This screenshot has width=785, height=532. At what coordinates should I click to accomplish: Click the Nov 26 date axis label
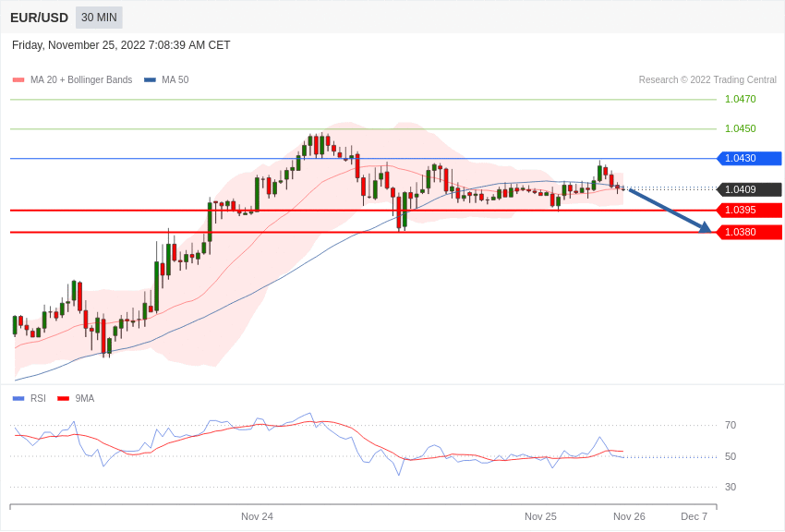point(629,516)
